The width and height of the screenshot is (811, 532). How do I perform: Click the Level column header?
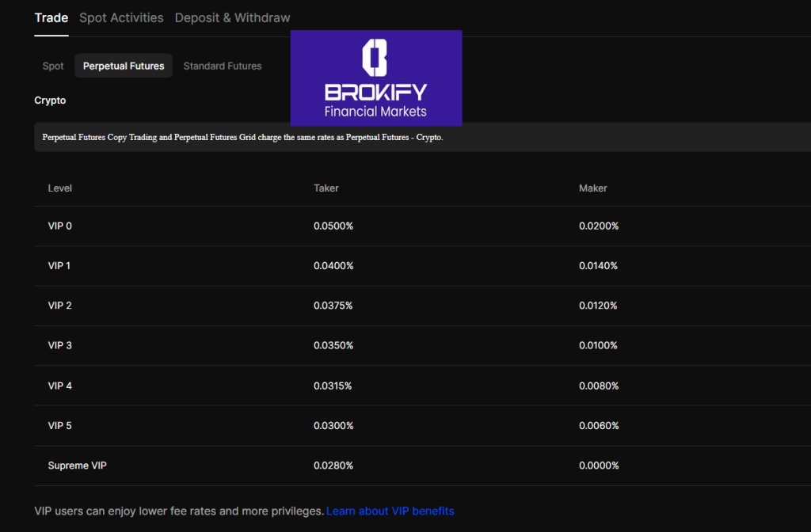tap(60, 188)
